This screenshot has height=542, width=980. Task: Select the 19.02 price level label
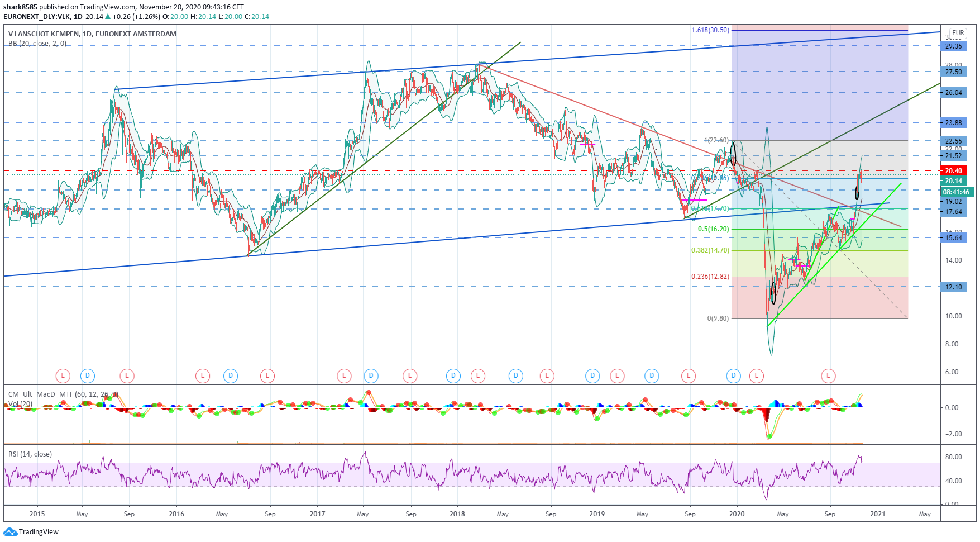[953, 202]
